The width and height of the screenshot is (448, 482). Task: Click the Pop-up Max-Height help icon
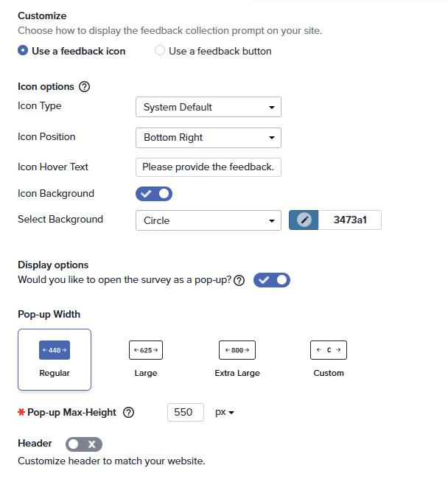pos(129,413)
